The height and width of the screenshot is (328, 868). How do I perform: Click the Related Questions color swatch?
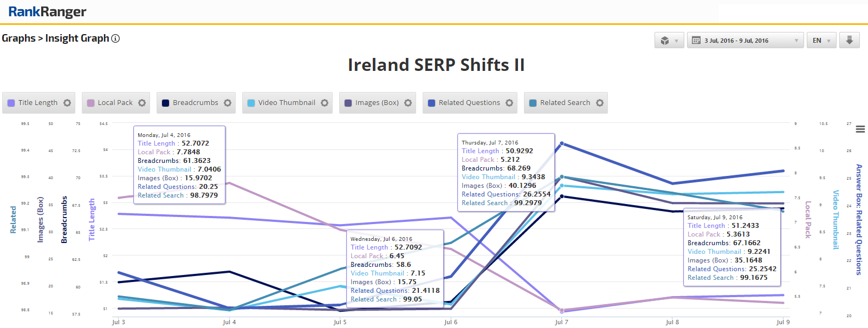coord(431,103)
